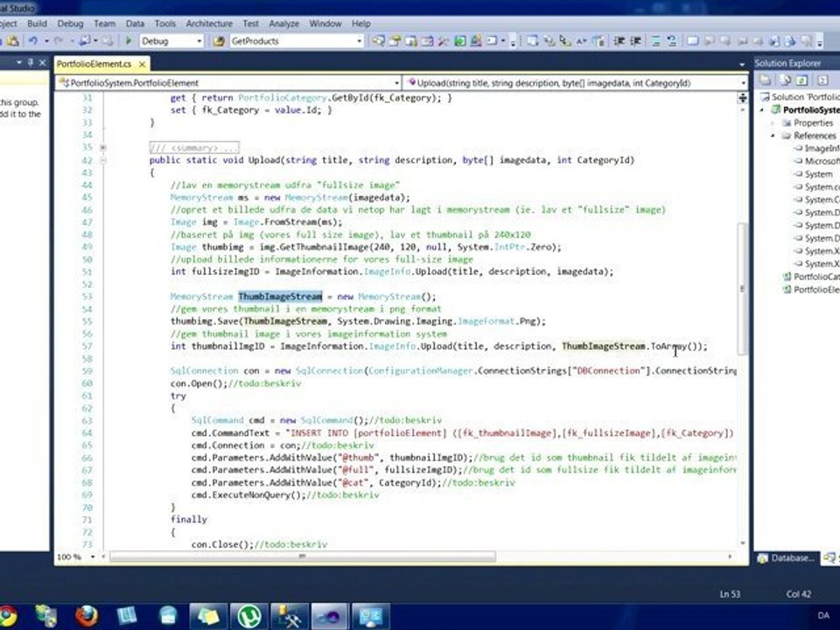This screenshot has width=840, height=630.
Task: Click the DA language indicator in tray
Action: pyautogui.click(x=823, y=615)
